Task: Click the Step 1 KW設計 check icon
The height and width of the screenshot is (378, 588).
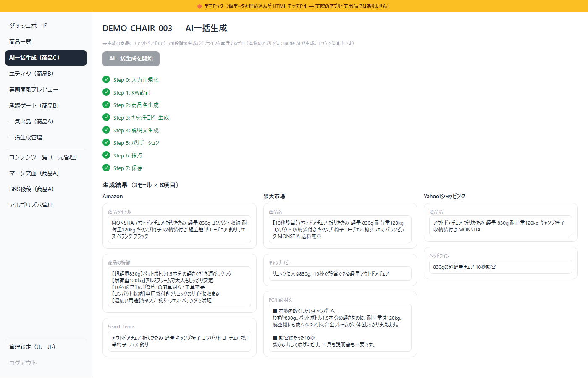Action: 106,92
